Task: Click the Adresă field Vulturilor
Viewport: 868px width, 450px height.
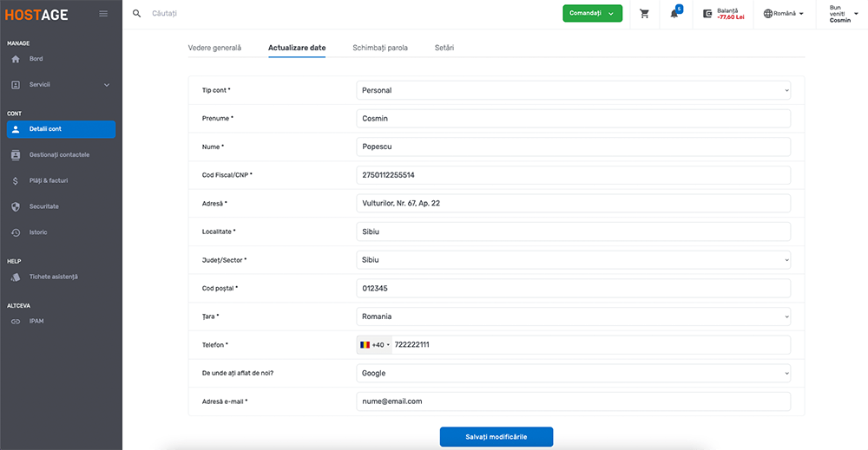Action: click(573, 204)
